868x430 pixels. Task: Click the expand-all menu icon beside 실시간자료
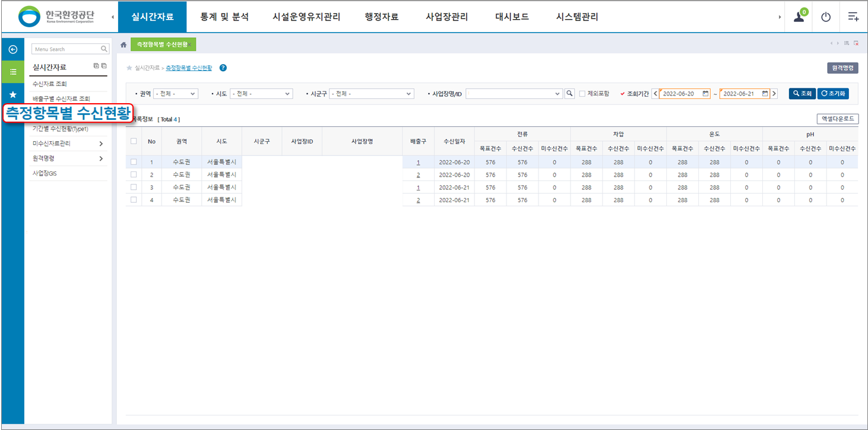click(96, 66)
